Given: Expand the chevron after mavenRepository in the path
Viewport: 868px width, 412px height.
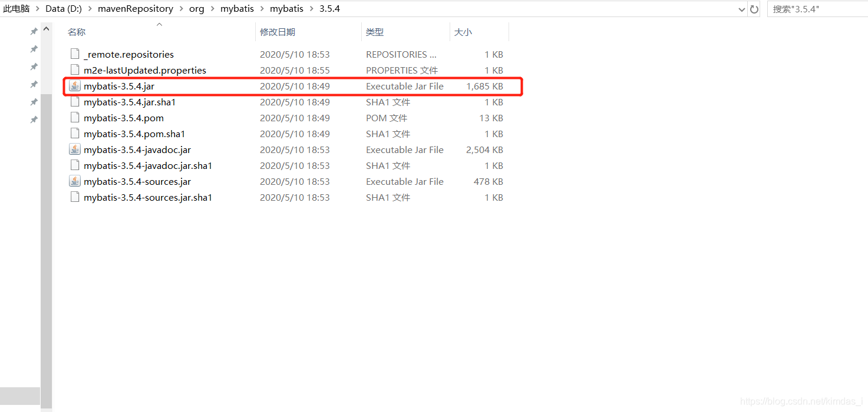Looking at the screenshot, I should (181, 9).
